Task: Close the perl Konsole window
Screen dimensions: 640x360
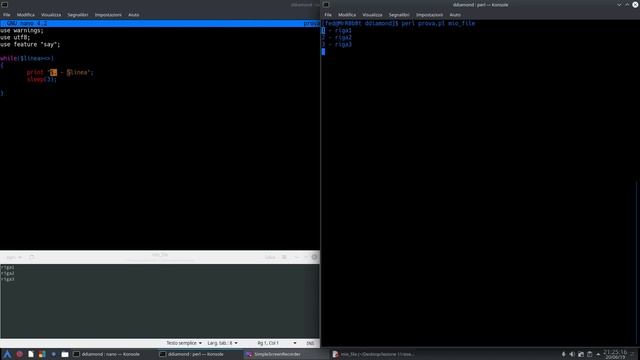Action: point(635,5)
